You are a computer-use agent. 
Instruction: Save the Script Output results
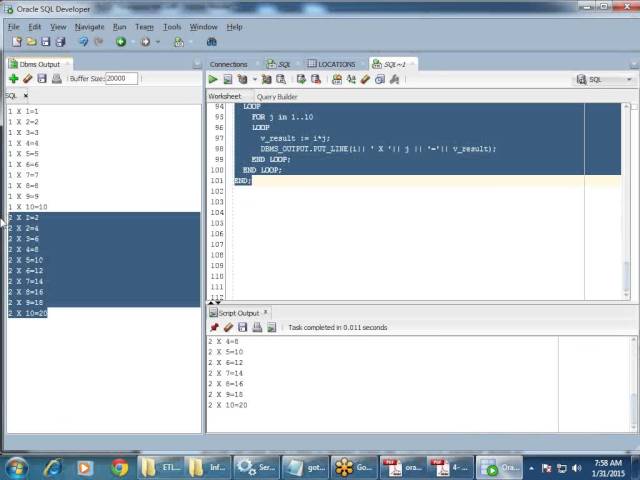click(x=242, y=327)
